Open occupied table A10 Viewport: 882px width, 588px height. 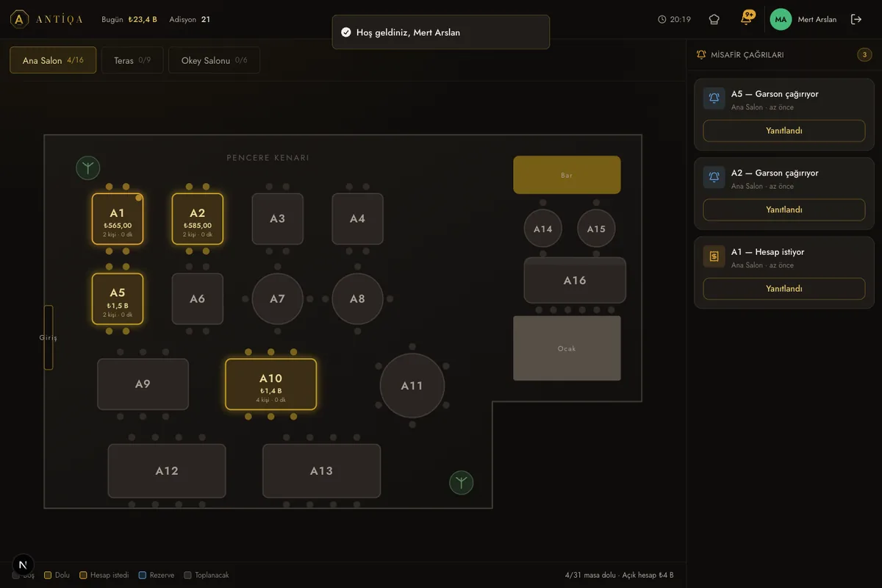(271, 384)
